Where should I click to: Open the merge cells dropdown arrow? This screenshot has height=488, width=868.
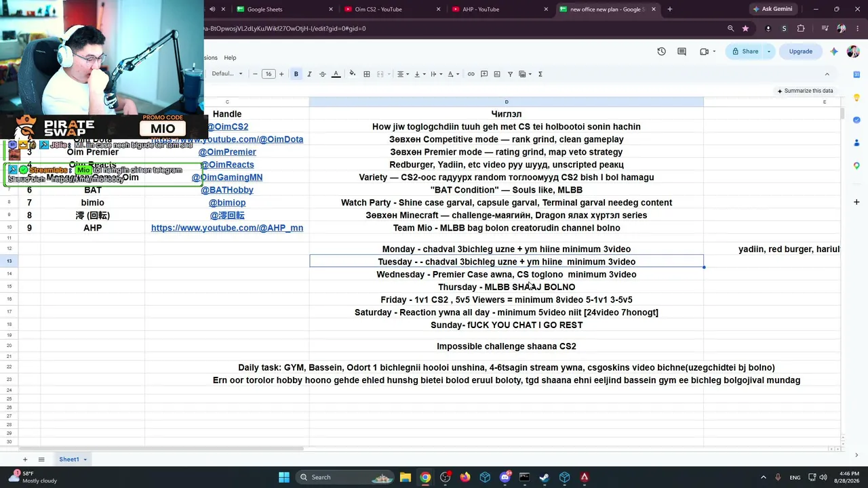click(389, 74)
